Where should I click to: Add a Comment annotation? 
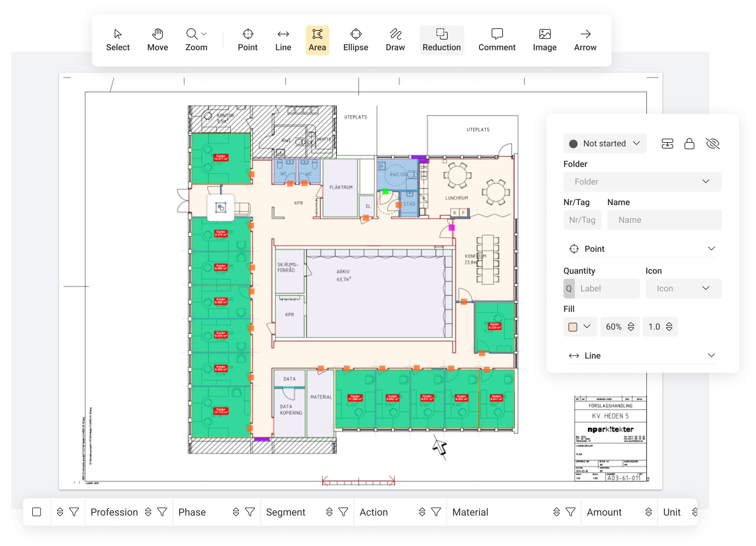coord(497,40)
